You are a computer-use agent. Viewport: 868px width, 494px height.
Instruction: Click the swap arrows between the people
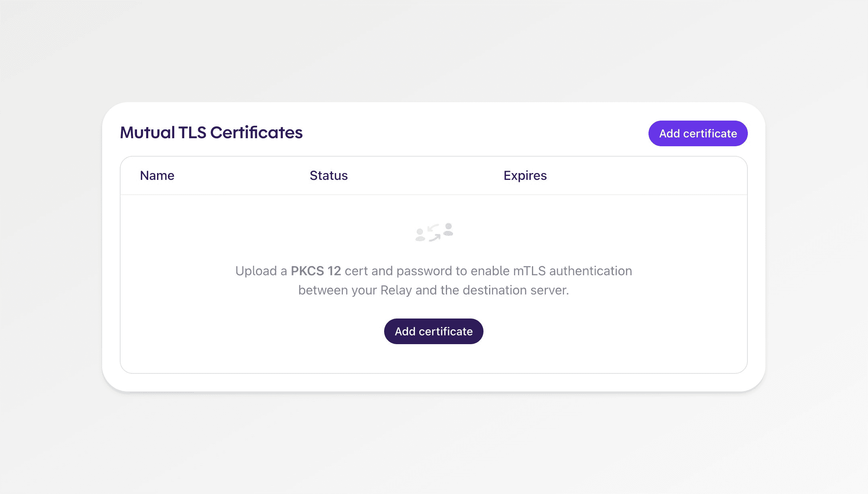[434, 233]
